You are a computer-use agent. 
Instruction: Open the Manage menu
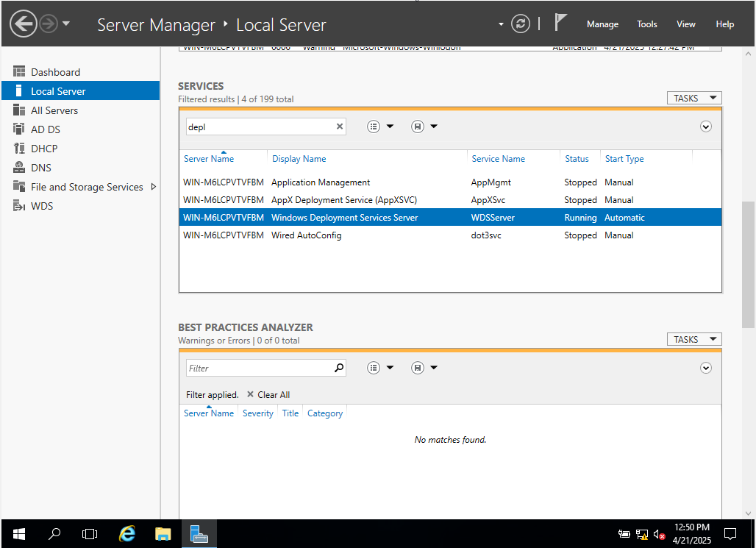(602, 24)
